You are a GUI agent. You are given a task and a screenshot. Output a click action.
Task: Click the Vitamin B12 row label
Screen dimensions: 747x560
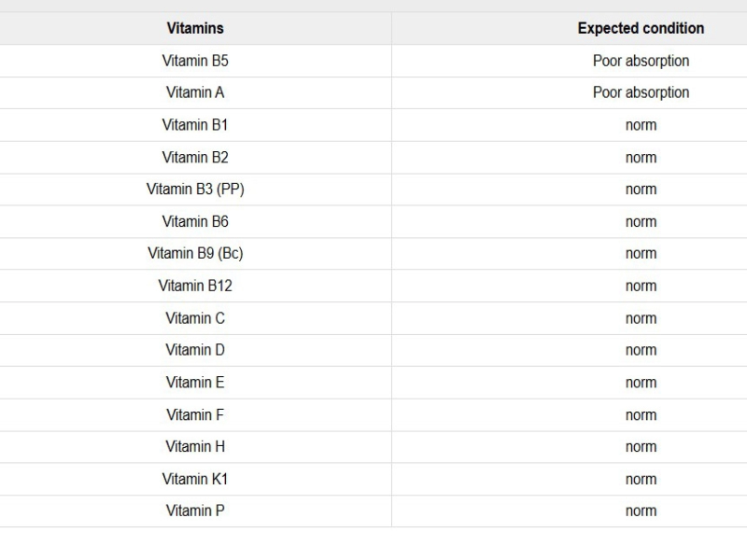195,286
